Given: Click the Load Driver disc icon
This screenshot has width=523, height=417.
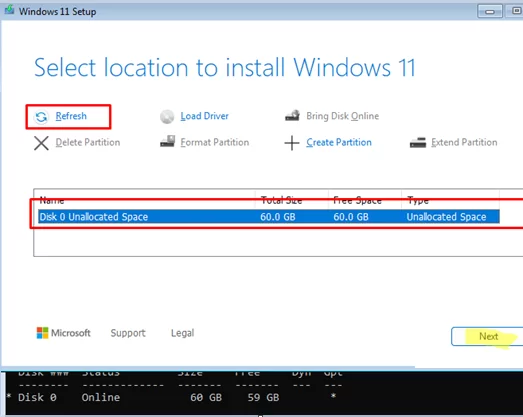Looking at the screenshot, I should (x=167, y=117).
